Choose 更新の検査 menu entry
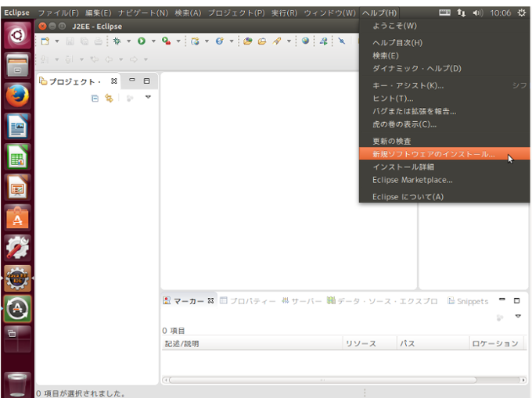The height and width of the screenshot is (398, 532). point(444,141)
